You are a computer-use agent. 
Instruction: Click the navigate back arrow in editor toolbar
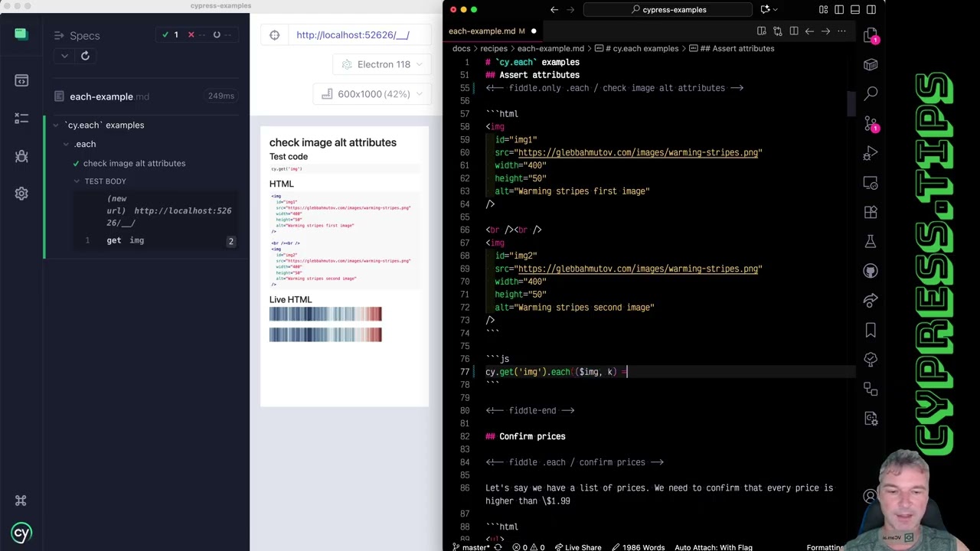pyautogui.click(x=810, y=31)
